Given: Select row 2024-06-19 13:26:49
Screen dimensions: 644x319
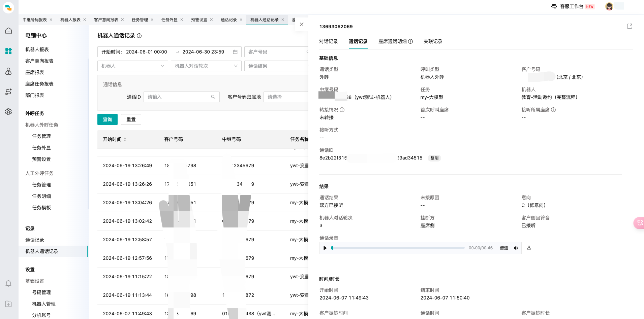Looking at the screenshot, I should [x=203, y=166].
